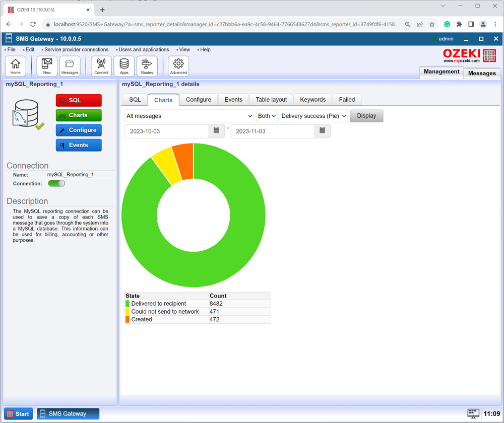Viewport: 504px width, 423px height.
Task: Select the Charts tab
Action: tap(163, 100)
